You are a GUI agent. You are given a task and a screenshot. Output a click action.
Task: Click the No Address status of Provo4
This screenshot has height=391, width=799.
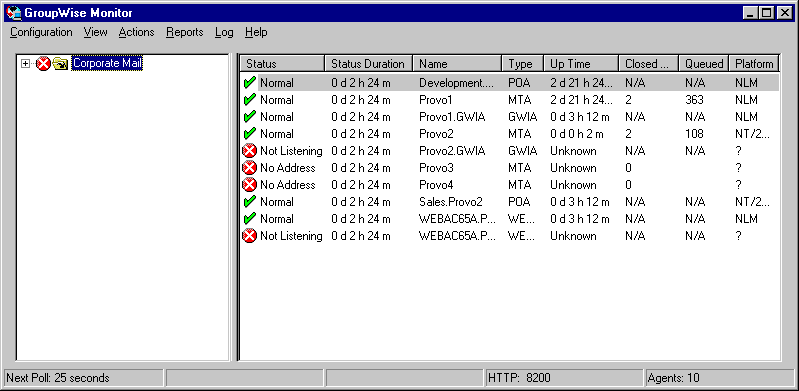click(287, 185)
